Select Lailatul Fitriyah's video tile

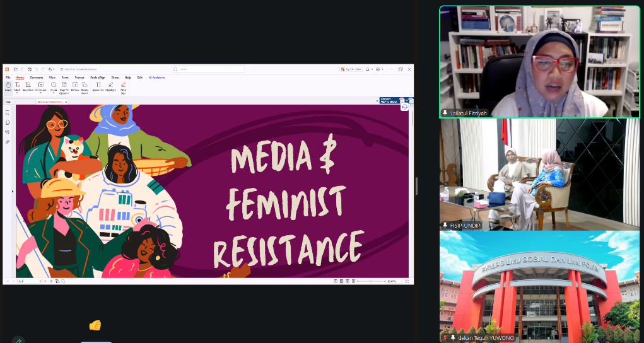point(539,61)
